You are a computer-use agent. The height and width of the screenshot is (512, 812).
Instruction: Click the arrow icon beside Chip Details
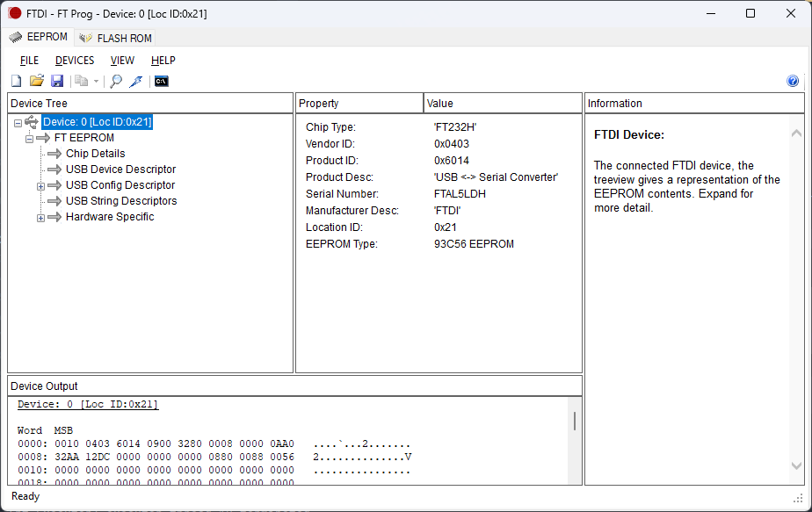[54, 154]
